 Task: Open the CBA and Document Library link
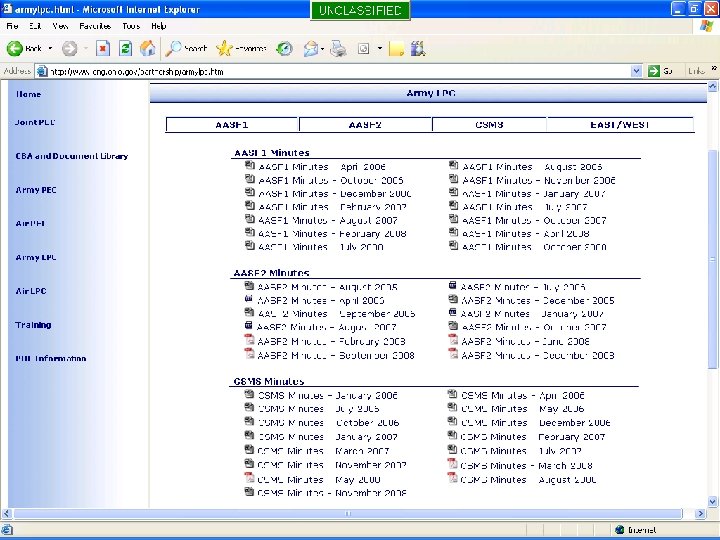coord(71,156)
